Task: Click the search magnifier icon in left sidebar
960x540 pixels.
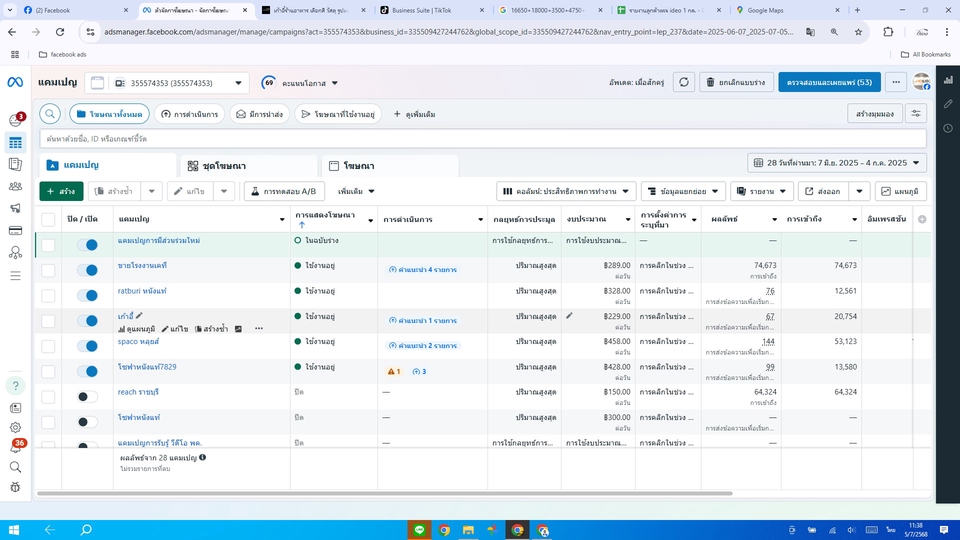Action: 15,467
